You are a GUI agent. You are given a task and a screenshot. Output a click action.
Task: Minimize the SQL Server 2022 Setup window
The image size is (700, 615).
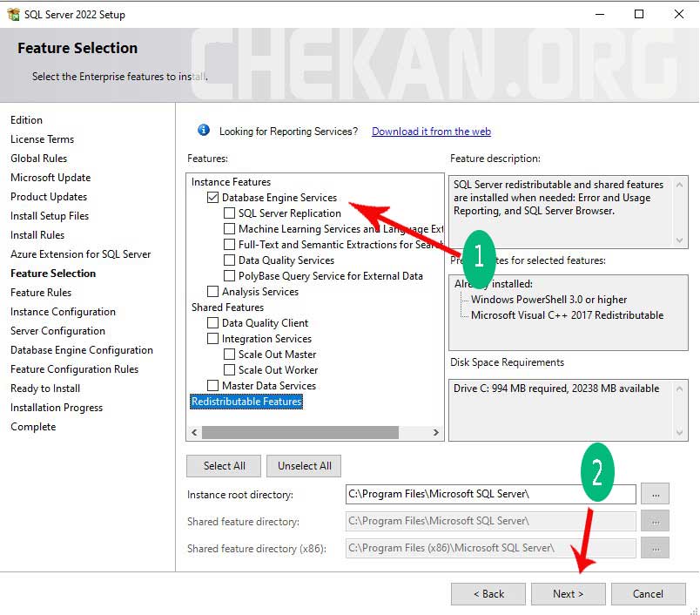coord(600,14)
